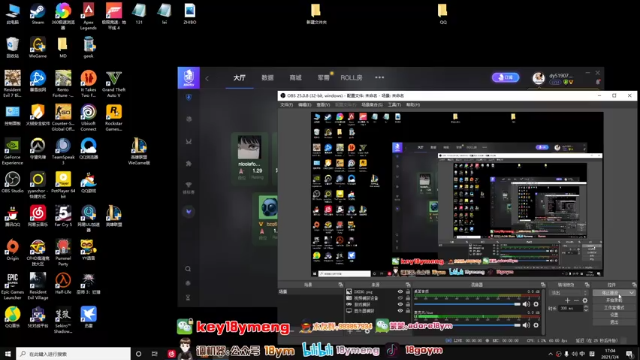Open dropdown arrow on OBS streaming button

pyautogui.click(x=631, y=293)
